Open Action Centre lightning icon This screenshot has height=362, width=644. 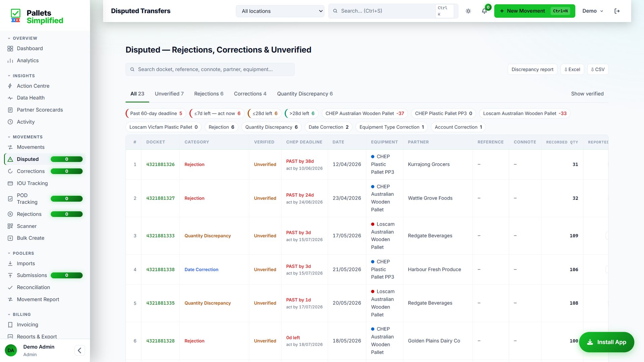(x=10, y=86)
